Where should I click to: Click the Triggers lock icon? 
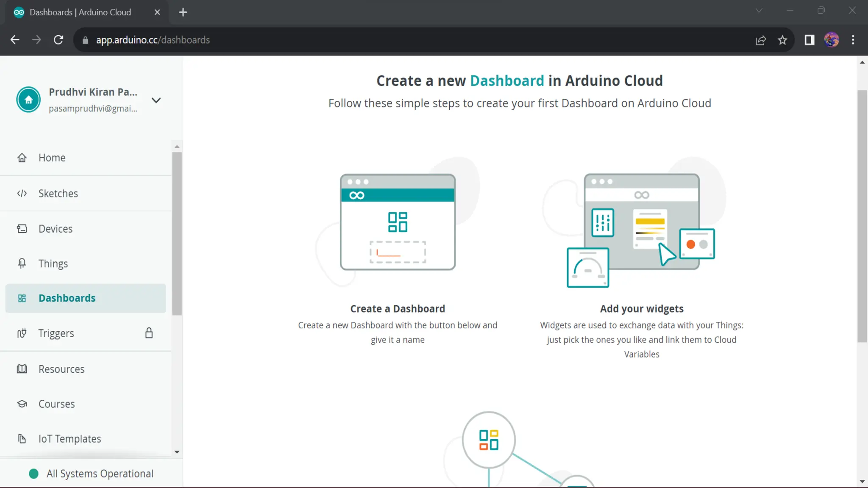[x=149, y=333]
